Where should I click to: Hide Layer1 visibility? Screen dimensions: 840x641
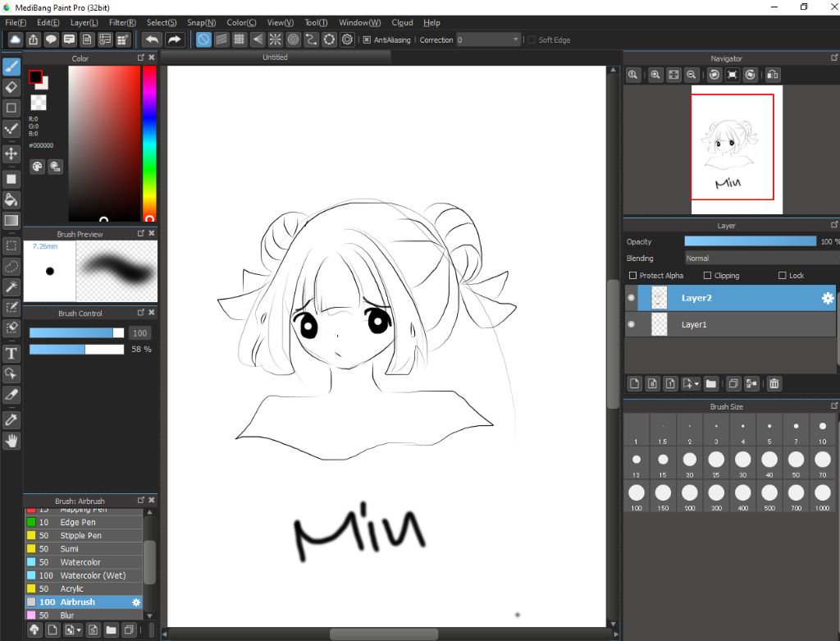pos(631,324)
